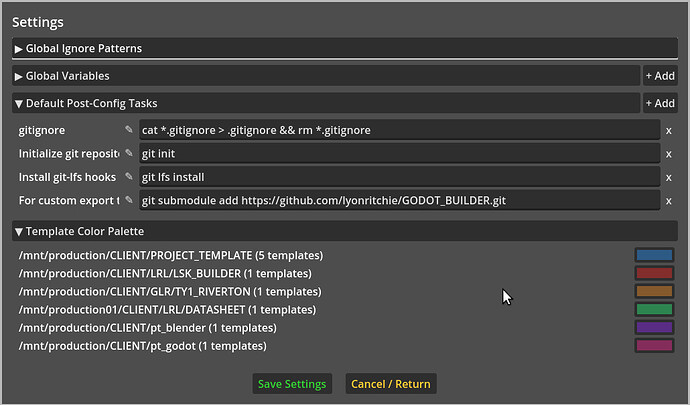Select the pt_blender (1 templates) path
Image resolution: width=690 pixels, height=405 pixels.
point(147,328)
